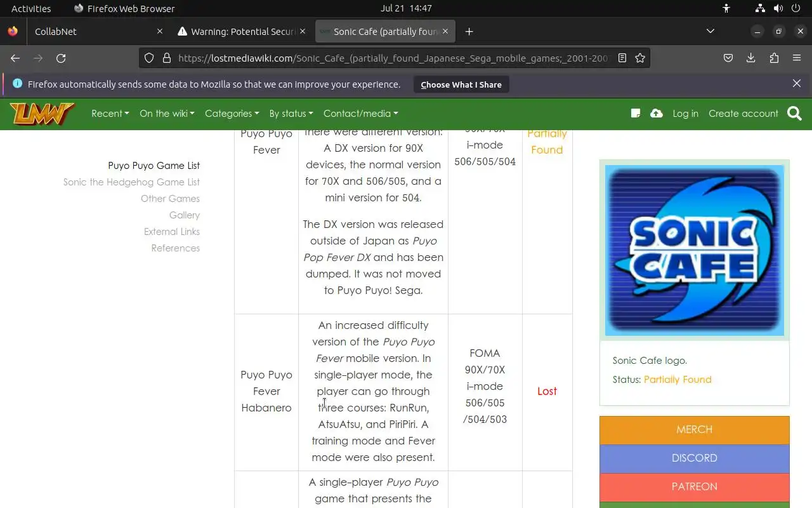Reload the page with refresh icon

click(61, 58)
